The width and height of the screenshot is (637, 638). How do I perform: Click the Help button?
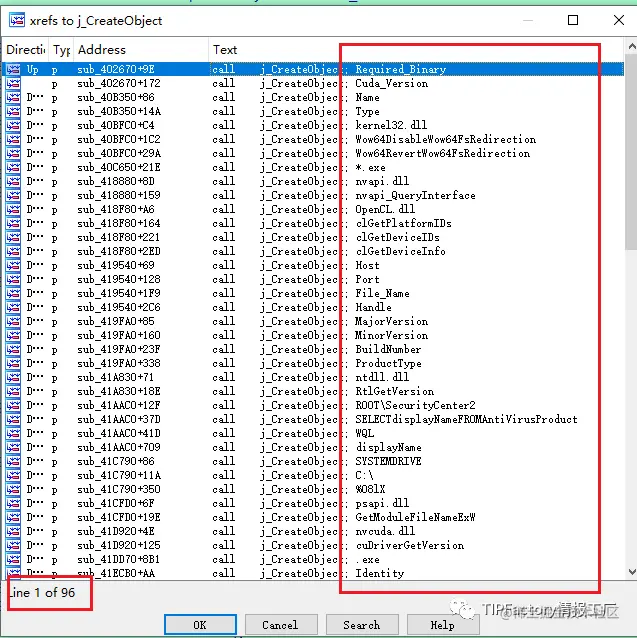pos(443,625)
